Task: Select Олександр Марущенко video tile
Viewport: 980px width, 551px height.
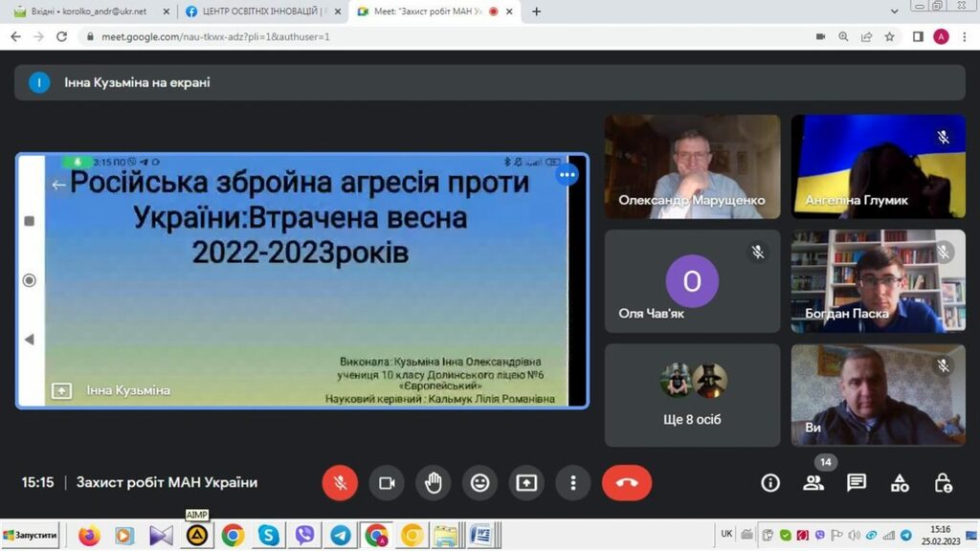Action: pos(692,166)
